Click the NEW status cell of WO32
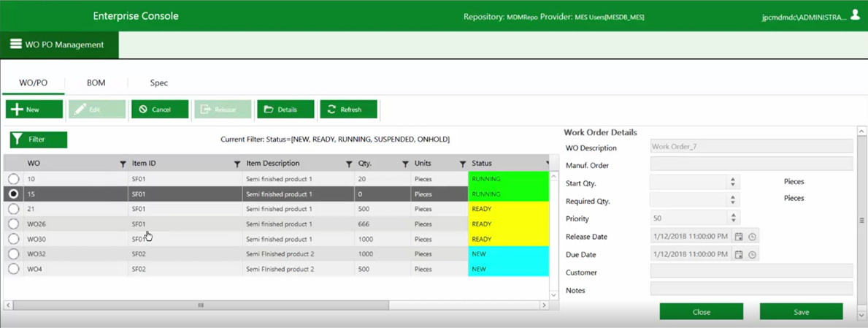This screenshot has height=328, width=868. 508,253
